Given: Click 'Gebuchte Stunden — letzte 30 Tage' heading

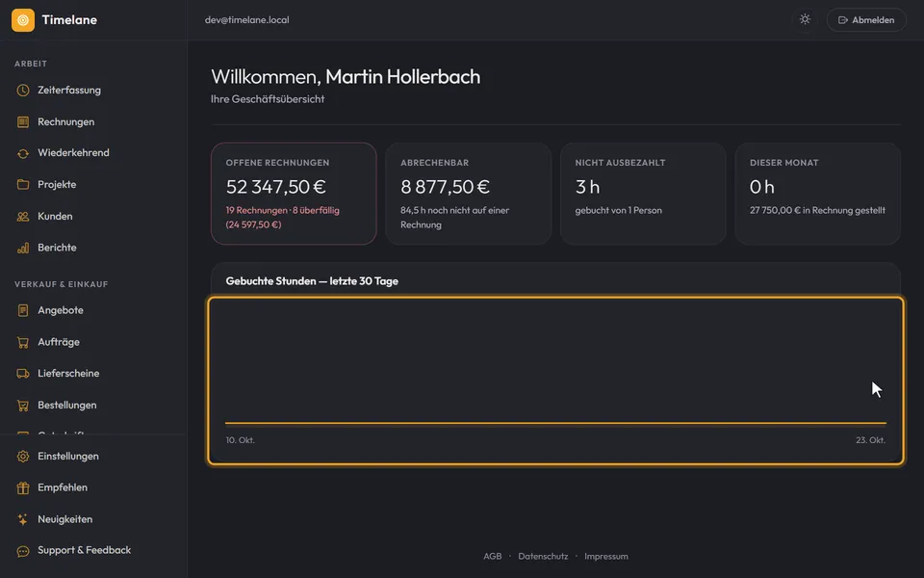Looking at the screenshot, I should [312, 281].
